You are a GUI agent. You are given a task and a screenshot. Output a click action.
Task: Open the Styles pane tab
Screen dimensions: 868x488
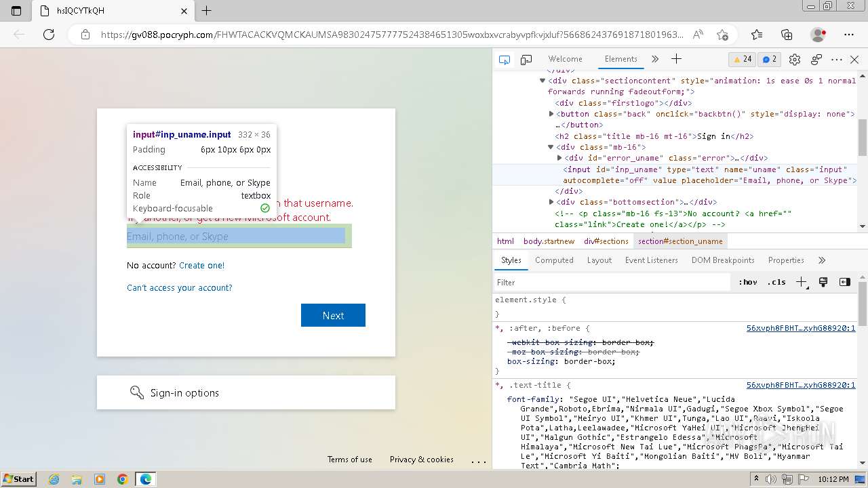[511, 260]
